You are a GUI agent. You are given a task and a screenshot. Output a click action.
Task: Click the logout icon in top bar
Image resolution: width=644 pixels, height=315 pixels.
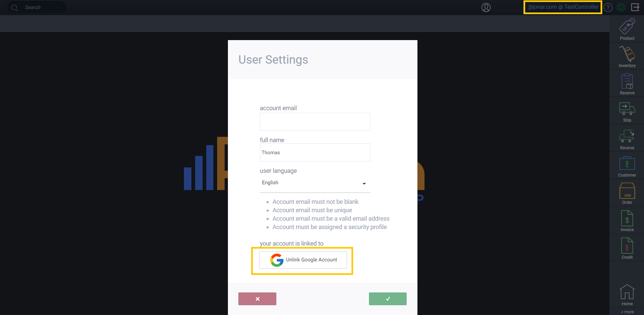pyautogui.click(x=635, y=7)
